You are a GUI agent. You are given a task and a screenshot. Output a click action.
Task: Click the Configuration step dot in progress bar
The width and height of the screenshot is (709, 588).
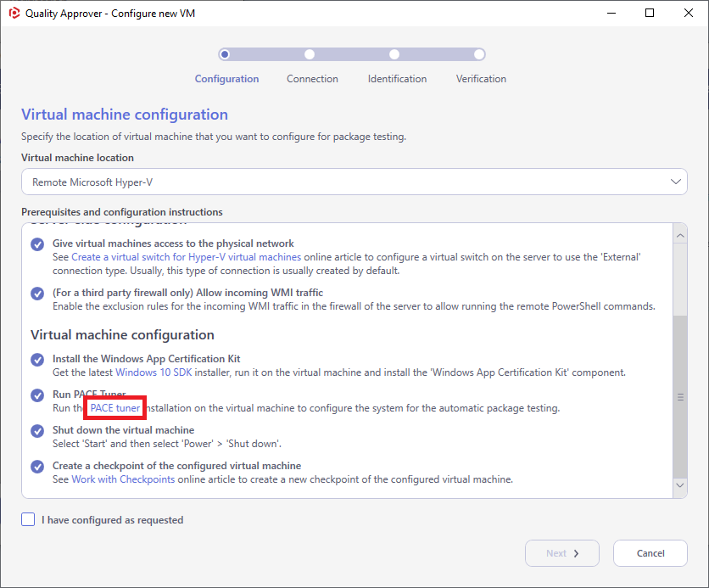pyautogui.click(x=225, y=54)
